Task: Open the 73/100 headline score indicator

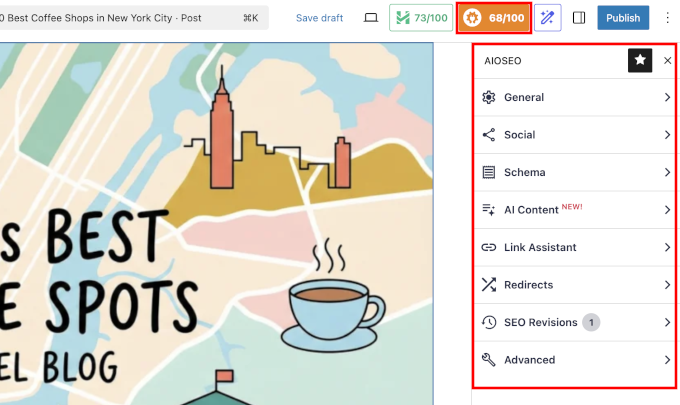Action: pyautogui.click(x=421, y=18)
